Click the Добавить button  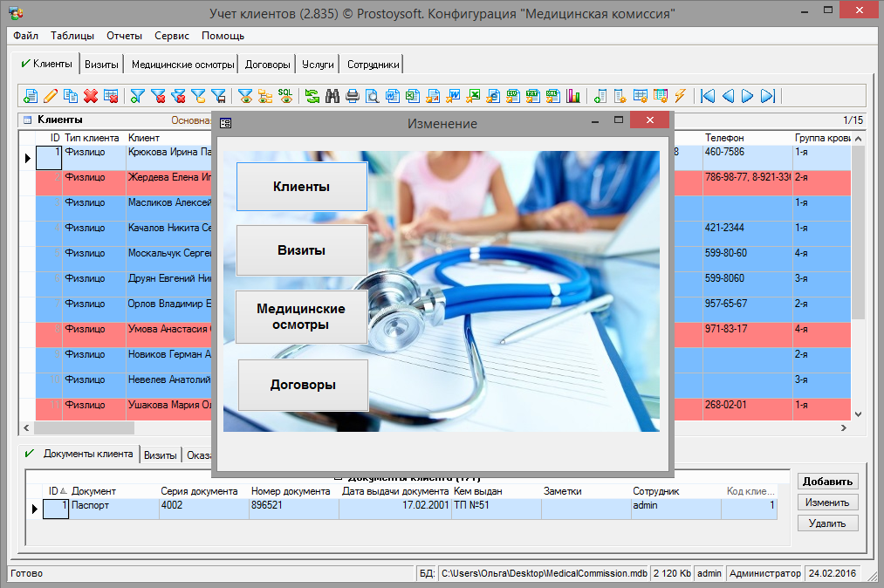827,482
